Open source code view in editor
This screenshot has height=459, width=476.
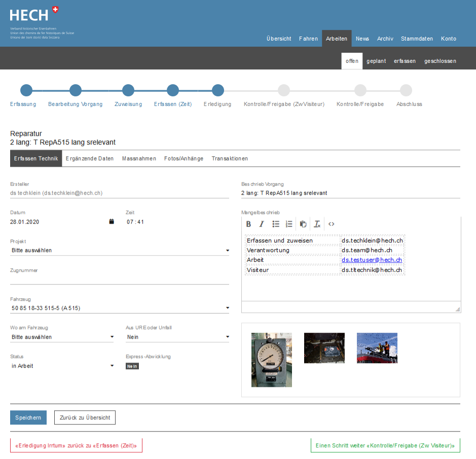[x=332, y=224]
